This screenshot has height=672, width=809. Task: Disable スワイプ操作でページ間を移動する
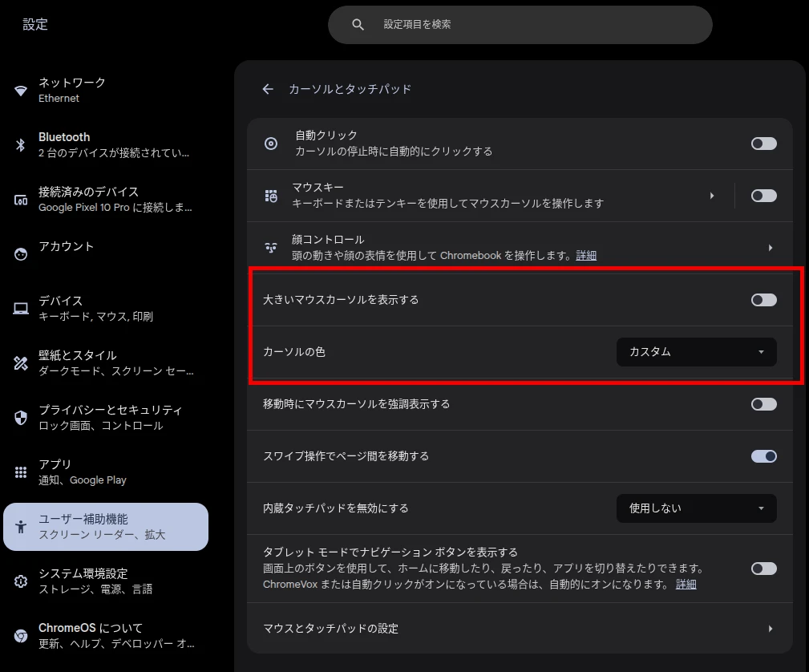coord(762,456)
